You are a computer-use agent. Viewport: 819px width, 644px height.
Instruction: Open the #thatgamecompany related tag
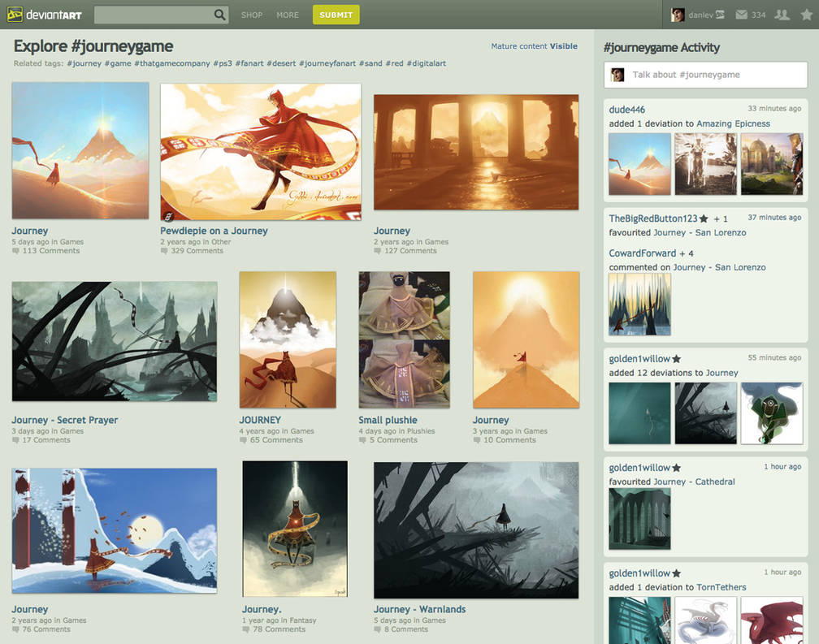[x=172, y=63]
